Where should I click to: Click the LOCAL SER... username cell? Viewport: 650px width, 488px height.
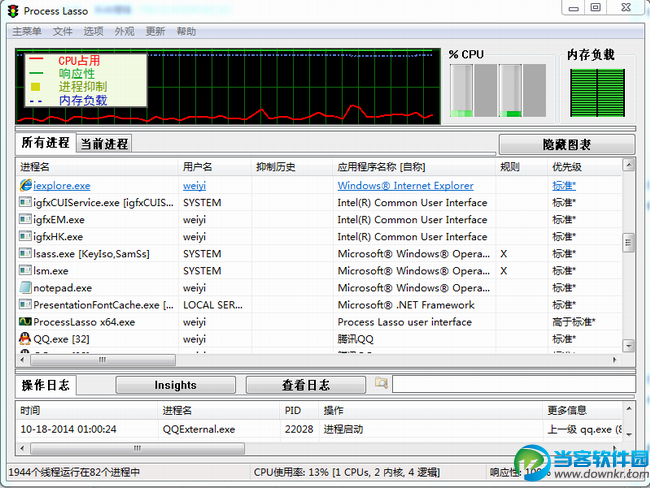click(x=213, y=305)
